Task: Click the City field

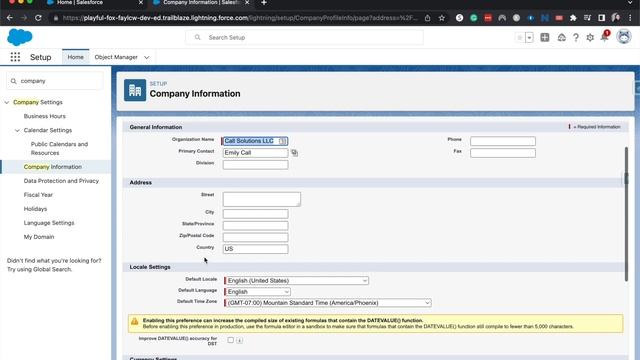Action: (255, 213)
